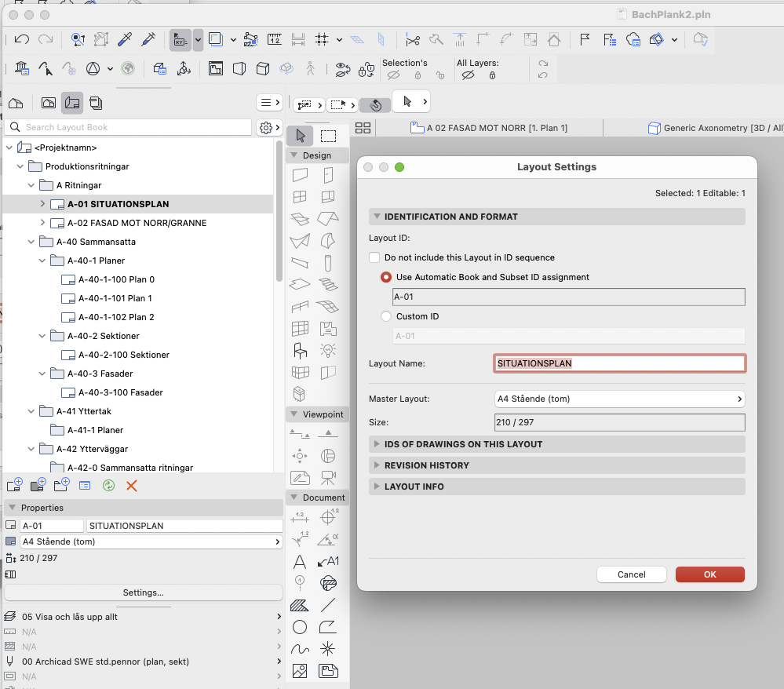Select the Line tool in Document toolbox
This screenshot has width=784, height=689.
coord(328,605)
